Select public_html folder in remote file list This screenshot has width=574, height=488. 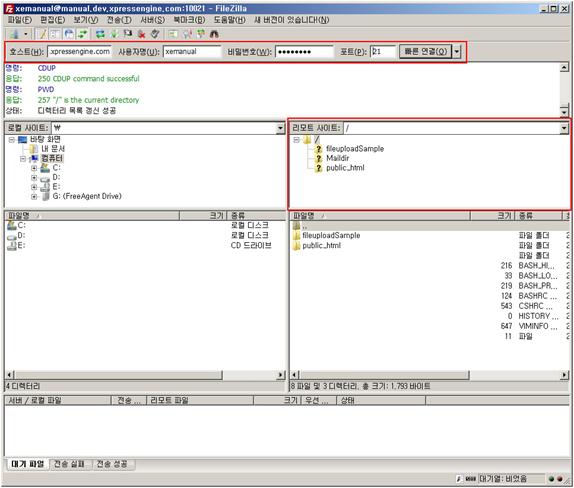(430, 246)
